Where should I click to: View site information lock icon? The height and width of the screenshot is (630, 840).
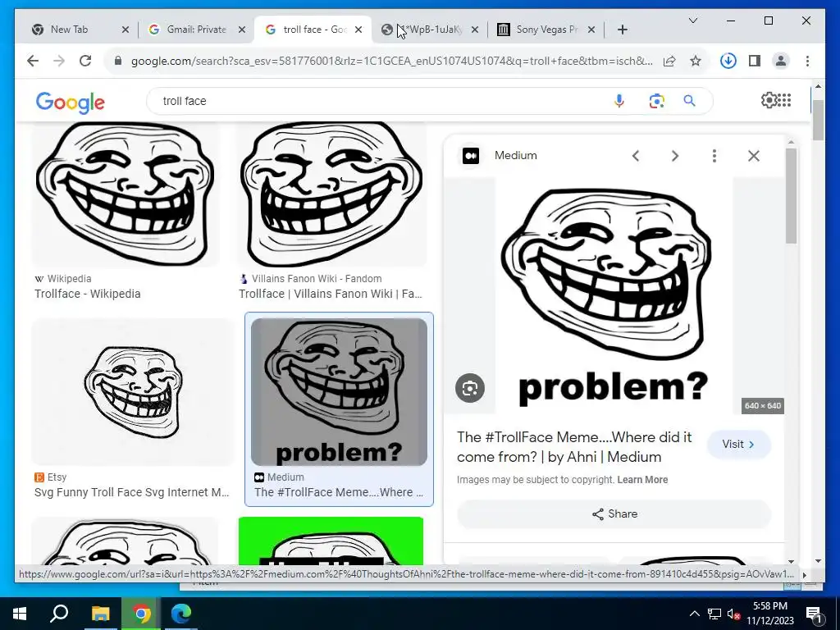point(118,61)
